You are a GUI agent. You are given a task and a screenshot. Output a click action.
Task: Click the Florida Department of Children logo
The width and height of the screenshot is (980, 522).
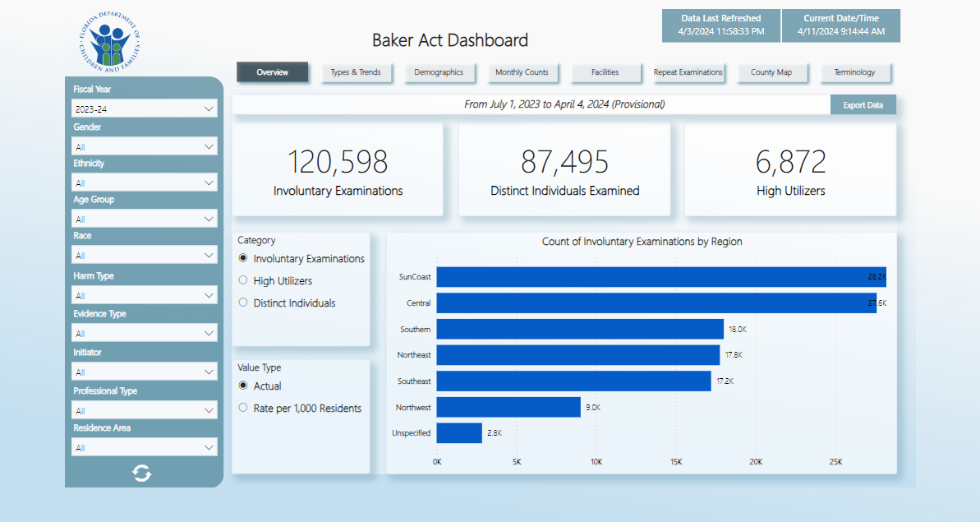[x=111, y=43]
